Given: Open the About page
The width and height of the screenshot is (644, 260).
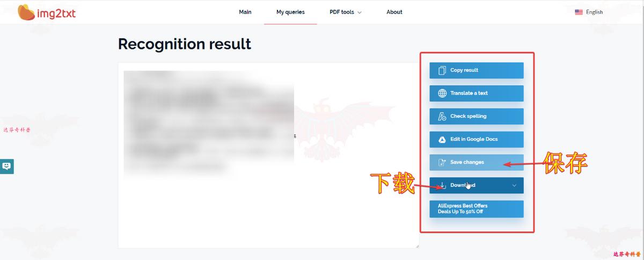Looking at the screenshot, I should [x=394, y=12].
